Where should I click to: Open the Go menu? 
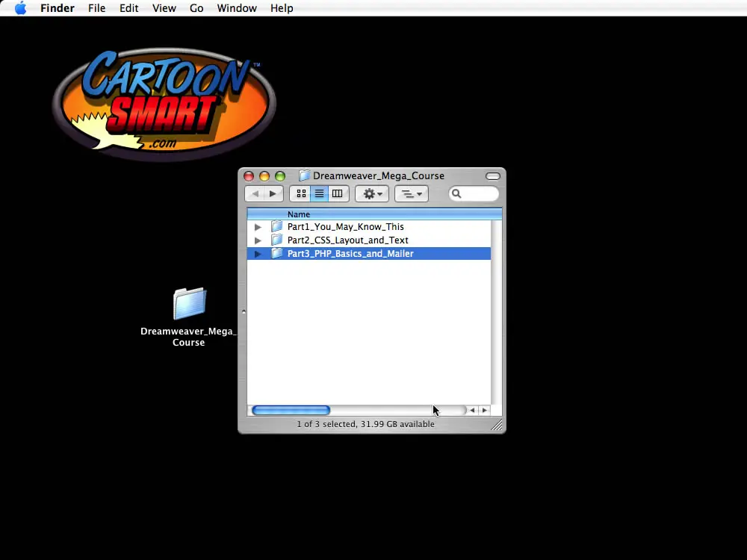coord(196,8)
